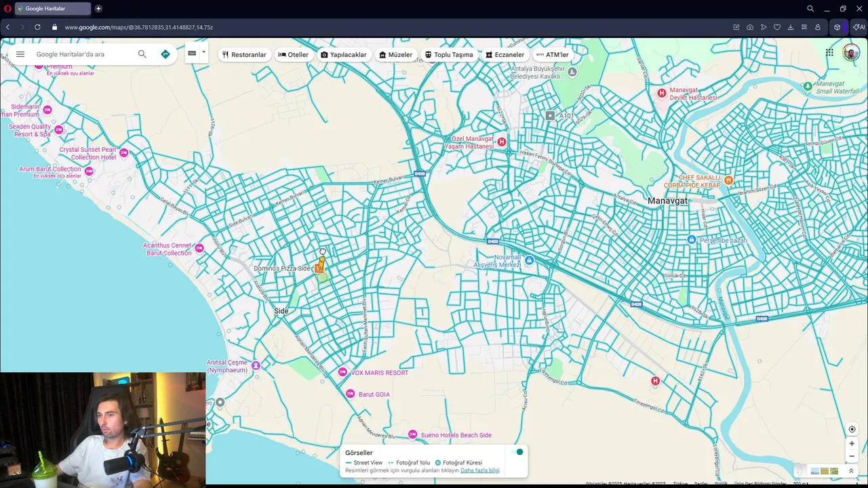Toggle the Görseller Street View layer switch
The image size is (868, 488).
pos(517,452)
